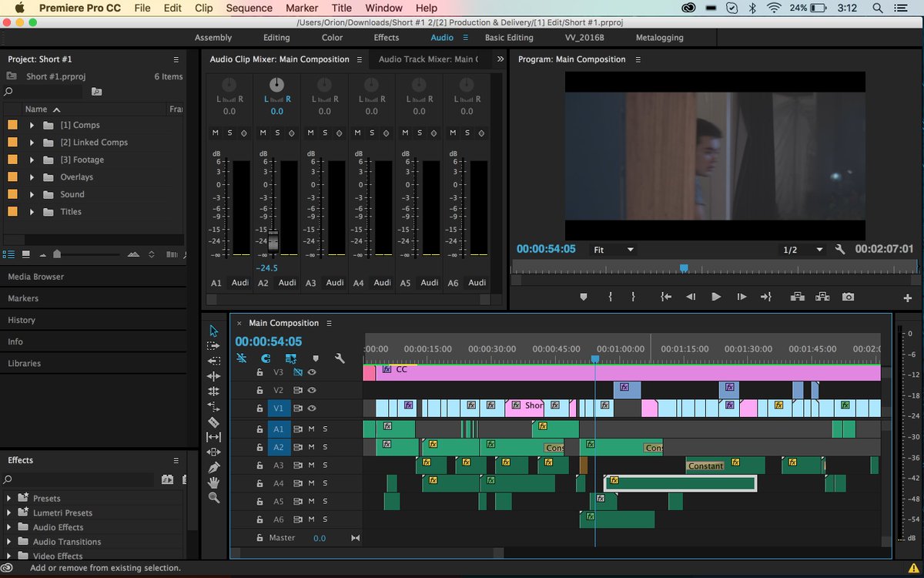Screen dimensions: 924x578
Task: Select the Track Select Forward tool
Action: [213, 346]
